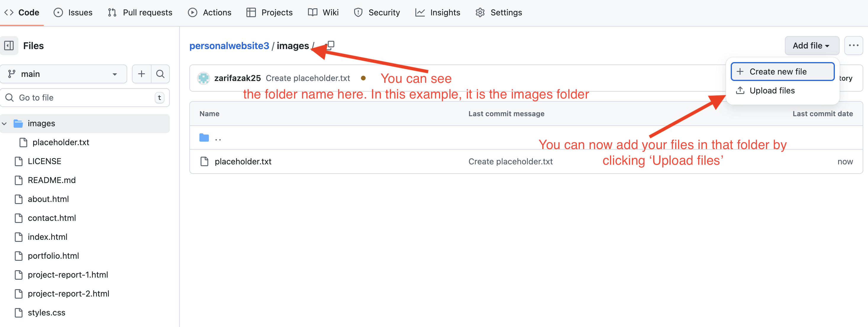Navigate to personalwebsite3 repository root
The image size is (868, 327).
(229, 46)
